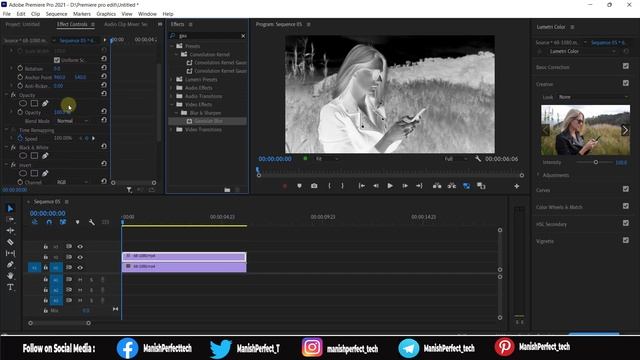Screen dimensions: 640x360
Task: Open the File menu
Action: pyautogui.click(x=7, y=14)
